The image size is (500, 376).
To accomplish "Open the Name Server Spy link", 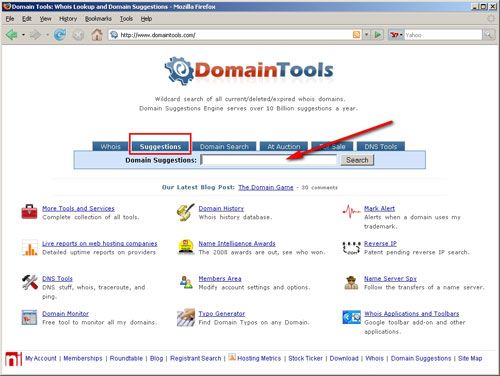I will [x=390, y=279].
